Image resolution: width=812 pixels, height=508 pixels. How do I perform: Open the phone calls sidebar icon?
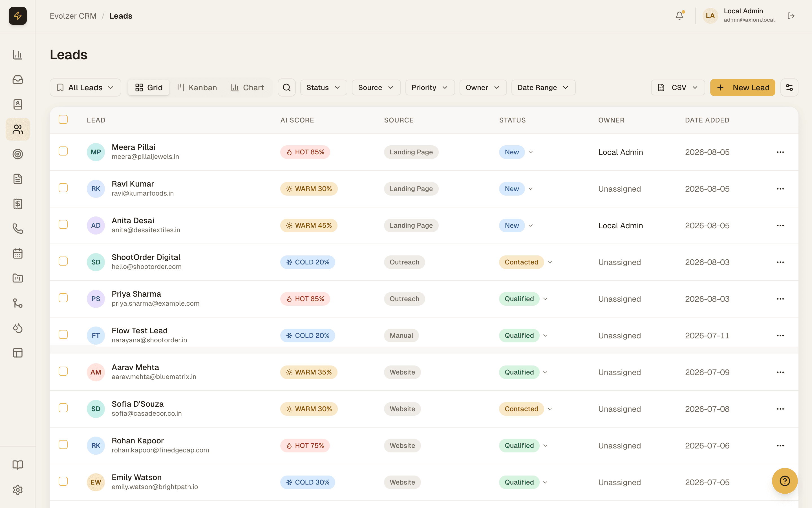click(18, 229)
